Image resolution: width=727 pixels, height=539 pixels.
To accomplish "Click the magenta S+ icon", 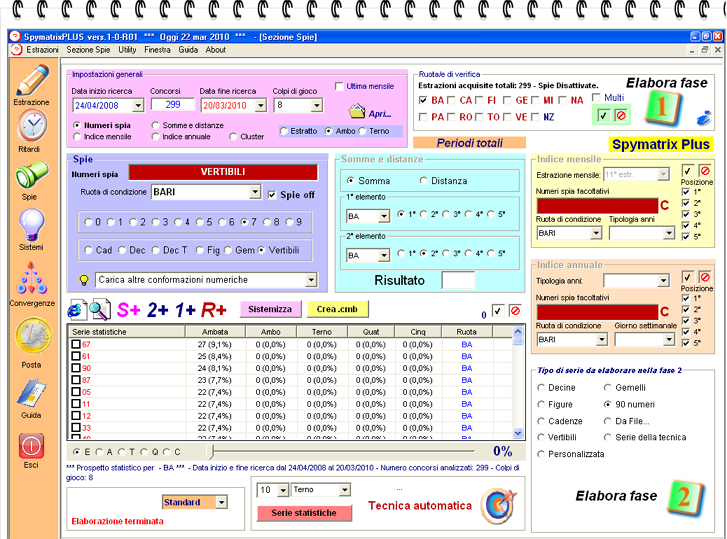I will (128, 310).
